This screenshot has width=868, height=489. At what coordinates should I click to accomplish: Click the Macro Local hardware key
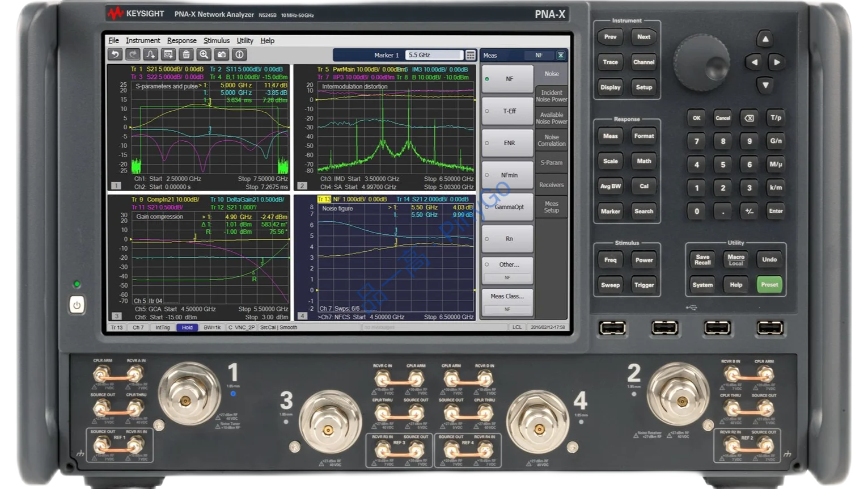(736, 260)
